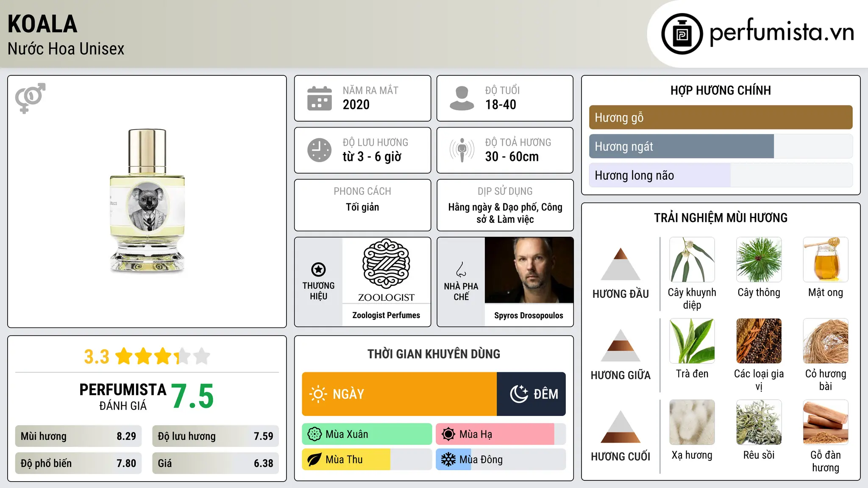Click the Hương ngát accord bar
868x488 pixels.
721,146
